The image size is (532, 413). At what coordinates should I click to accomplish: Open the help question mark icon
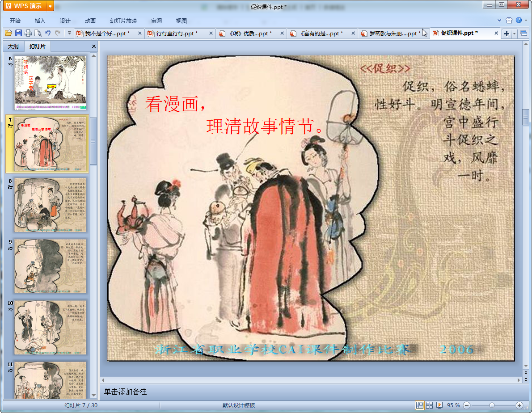tap(519, 21)
